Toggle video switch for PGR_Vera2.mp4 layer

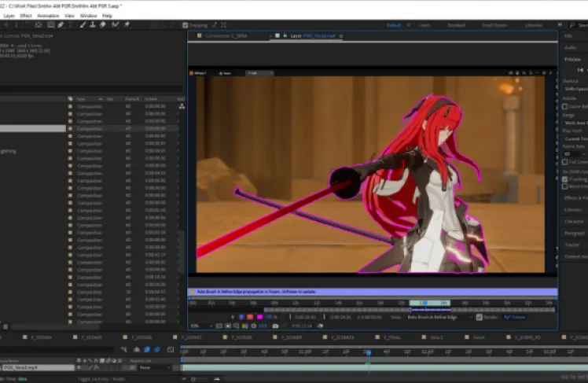coord(79,367)
